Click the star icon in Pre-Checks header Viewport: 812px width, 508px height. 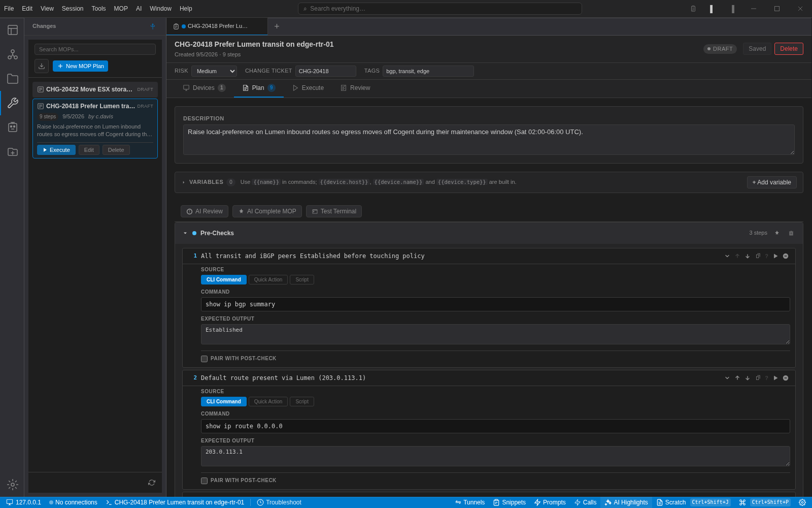[777, 233]
